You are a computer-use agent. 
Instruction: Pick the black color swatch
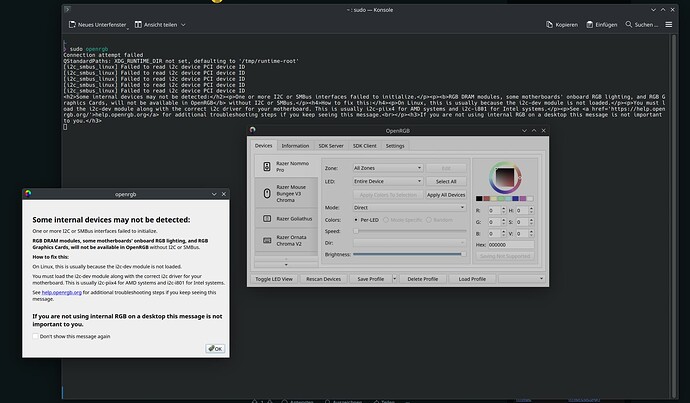click(x=479, y=198)
